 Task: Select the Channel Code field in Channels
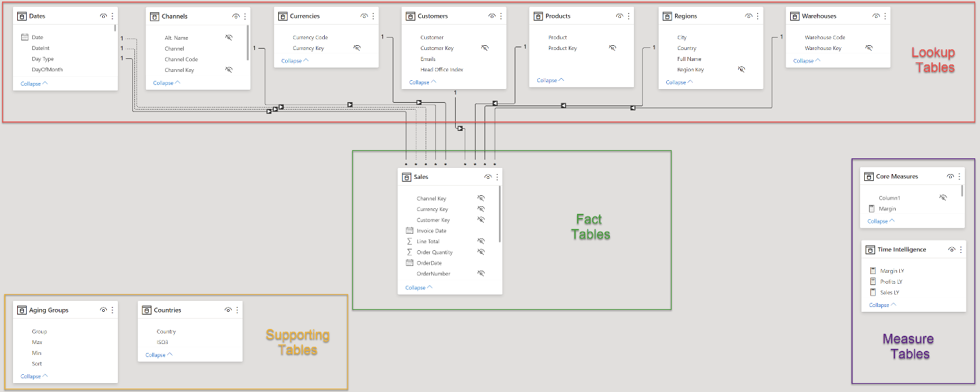point(181,59)
